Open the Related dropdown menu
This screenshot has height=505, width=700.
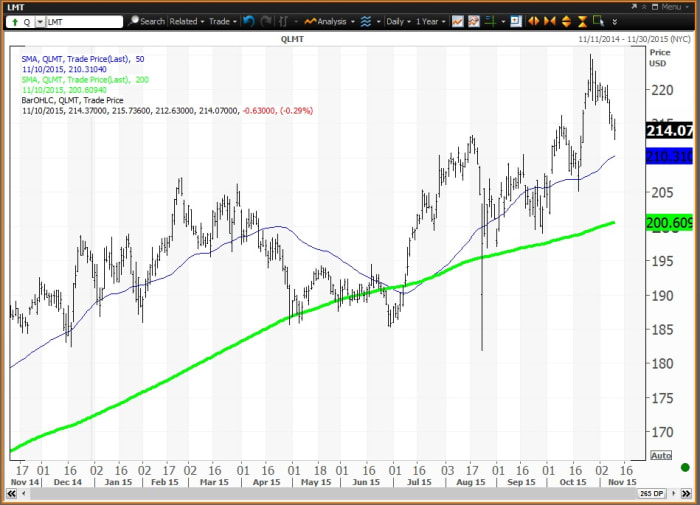(187, 21)
